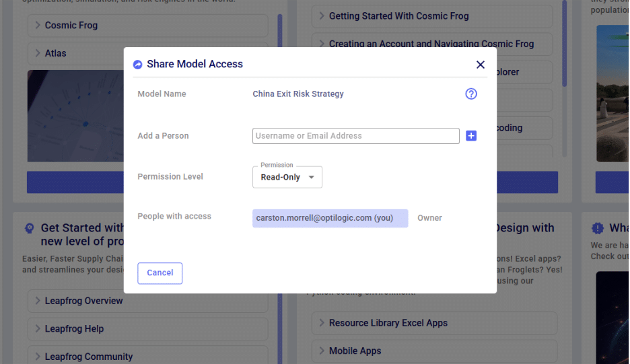Image resolution: width=630 pixels, height=364 pixels.
Task: Select carston.morrell@optilogic.com owner entry
Action: pyautogui.click(x=330, y=218)
